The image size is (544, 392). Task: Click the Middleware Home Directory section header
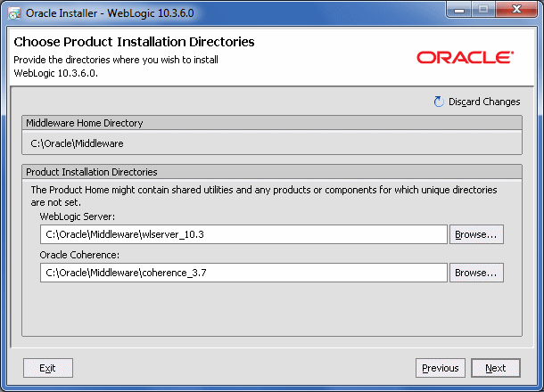point(85,123)
